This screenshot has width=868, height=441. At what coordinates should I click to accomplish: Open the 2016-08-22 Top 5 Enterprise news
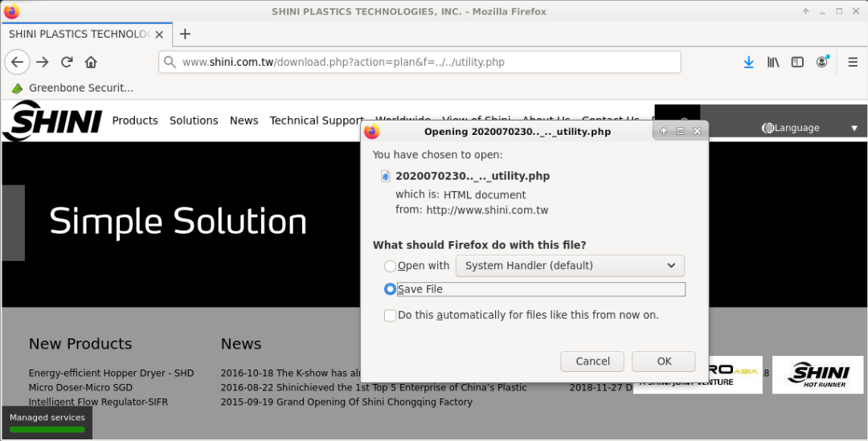tap(374, 387)
